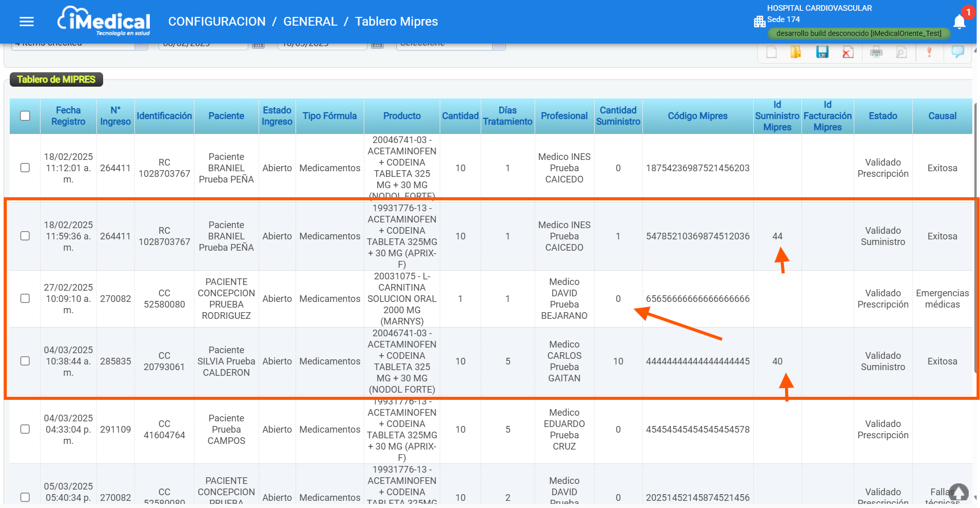The image size is (980, 508).
Task: Check the row with Código Mipres 54785210369874512036
Action: point(25,236)
